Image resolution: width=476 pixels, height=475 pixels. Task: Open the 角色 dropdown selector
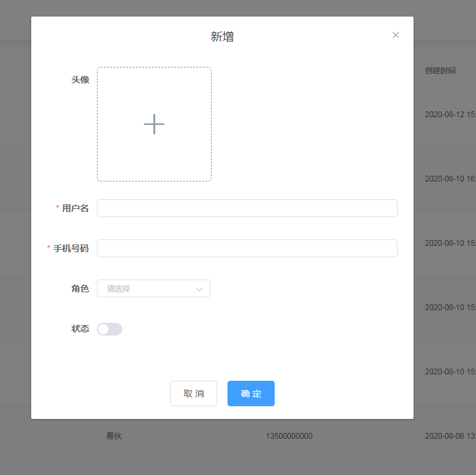pyautogui.click(x=154, y=288)
